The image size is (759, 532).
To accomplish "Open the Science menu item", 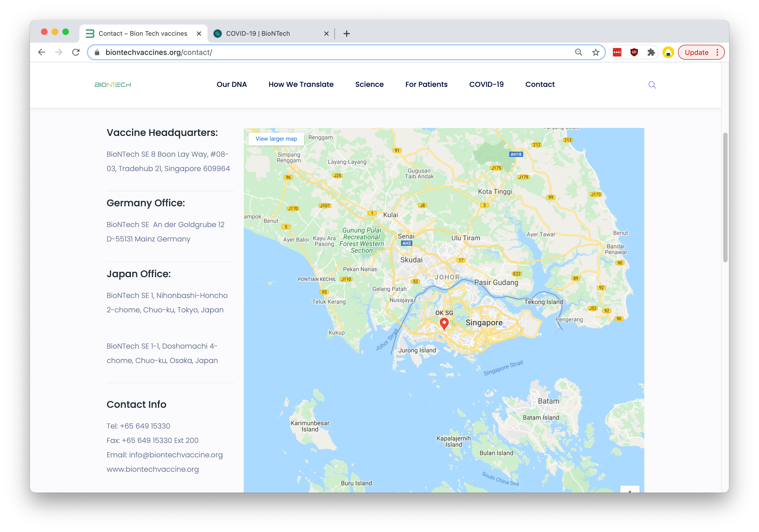I will coord(369,84).
